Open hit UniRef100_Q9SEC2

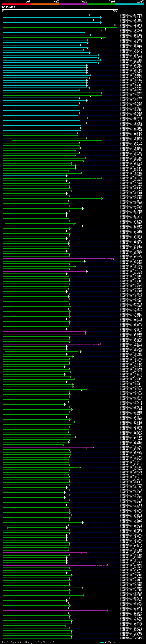[131, 25]
